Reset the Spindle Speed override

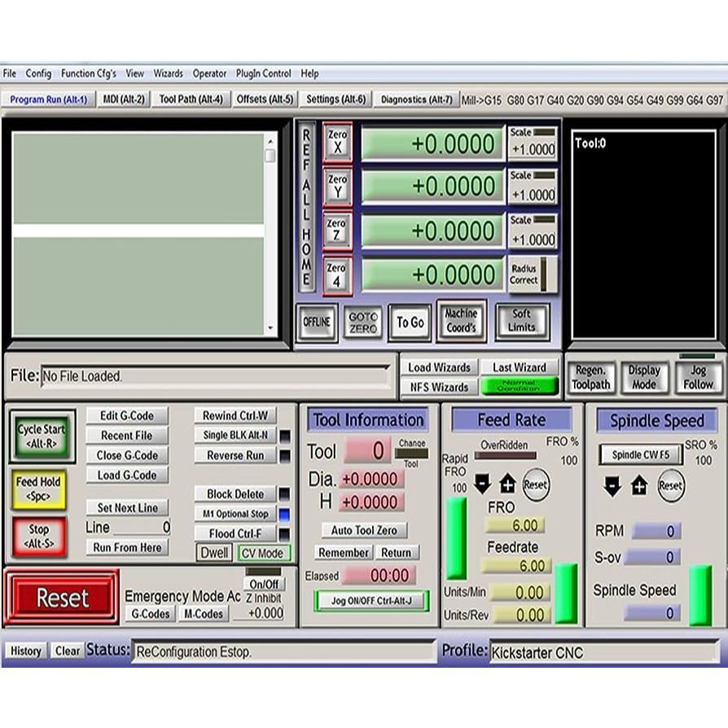click(x=670, y=486)
